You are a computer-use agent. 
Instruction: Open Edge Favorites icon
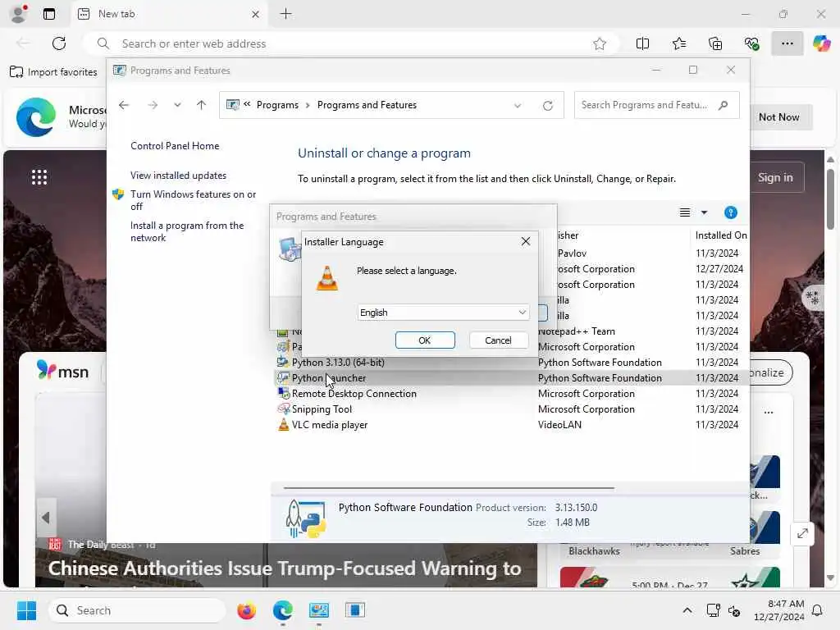point(678,44)
